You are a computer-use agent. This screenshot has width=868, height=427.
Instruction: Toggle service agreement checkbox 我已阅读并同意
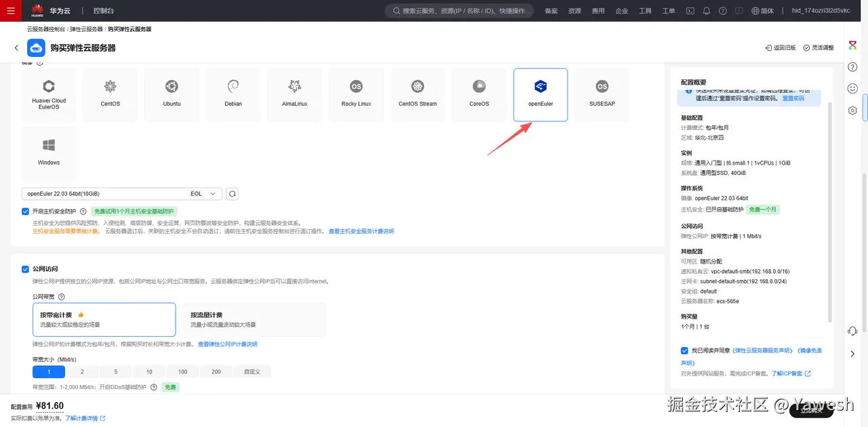click(684, 350)
